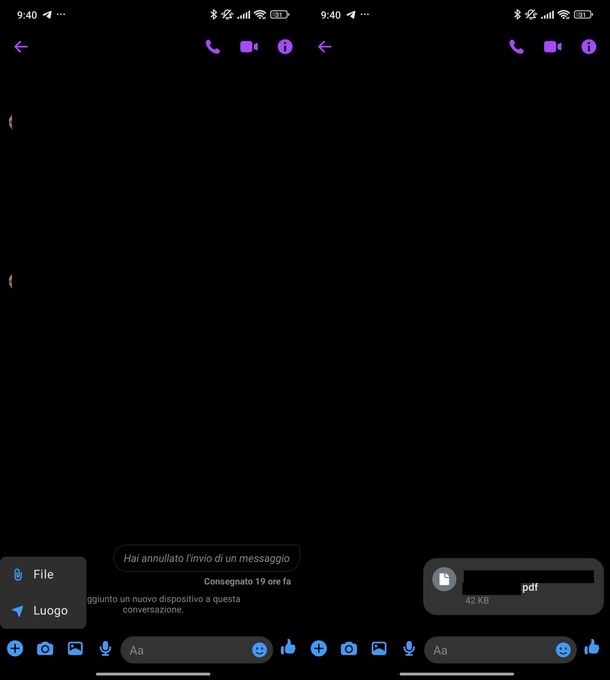Tap the pdf document icon circle
610x680 pixels.
(444, 579)
